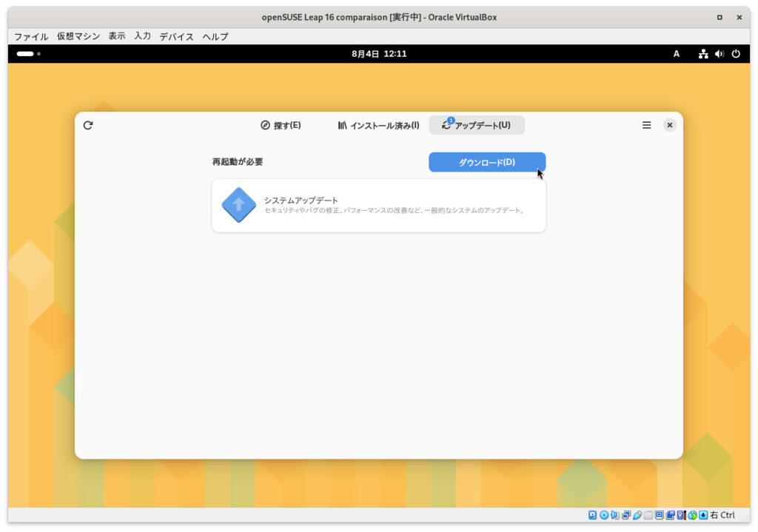Click the blue system update diamond icon
This screenshot has height=532, width=758.
tap(239, 205)
